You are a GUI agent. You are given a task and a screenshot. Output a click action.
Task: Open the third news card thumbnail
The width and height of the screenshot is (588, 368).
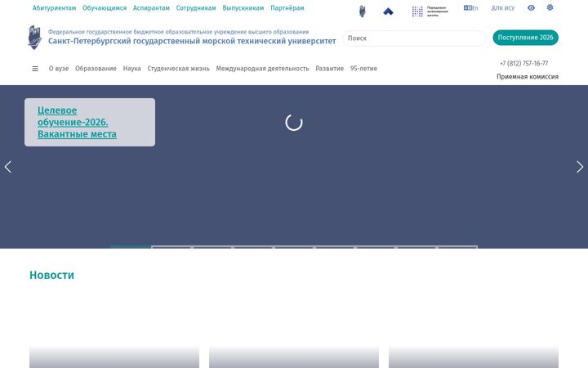pos(474,357)
